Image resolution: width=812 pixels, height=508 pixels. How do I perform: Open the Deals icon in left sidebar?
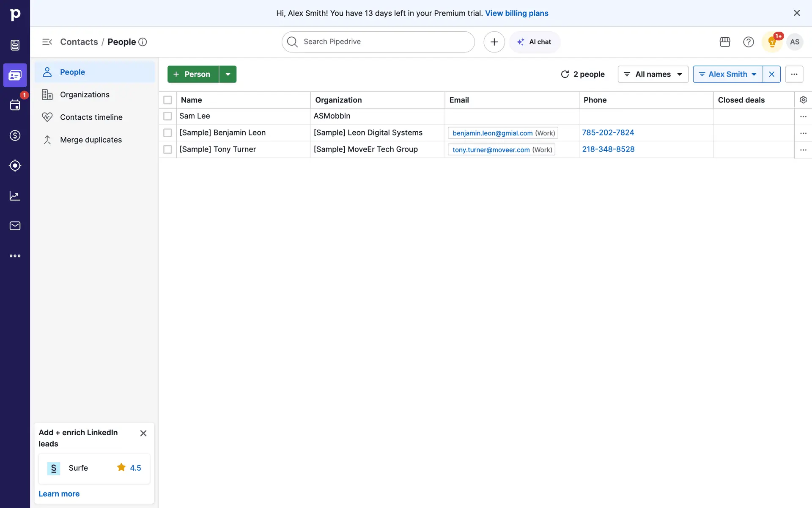[15, 135]
